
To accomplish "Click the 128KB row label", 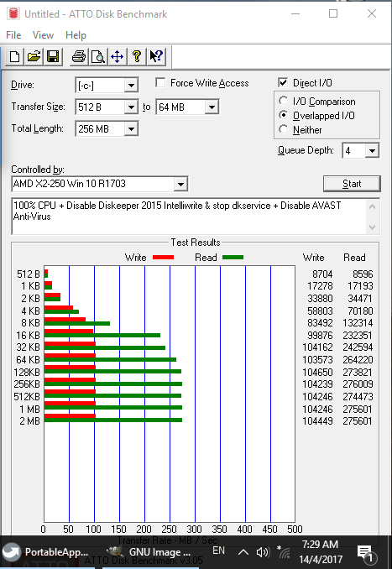I will (27, 373).
